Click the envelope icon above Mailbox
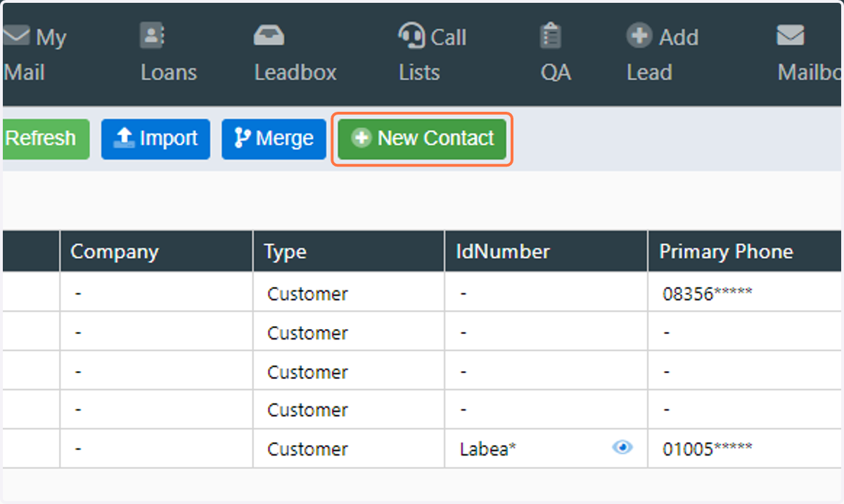The height and width of the screenshot is (504, 844). (791, 35)
